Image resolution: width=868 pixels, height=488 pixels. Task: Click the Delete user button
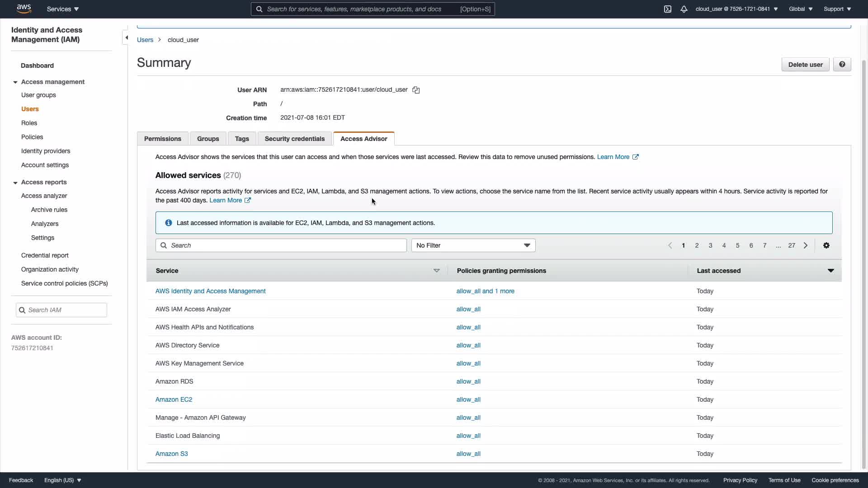(805, 65)
